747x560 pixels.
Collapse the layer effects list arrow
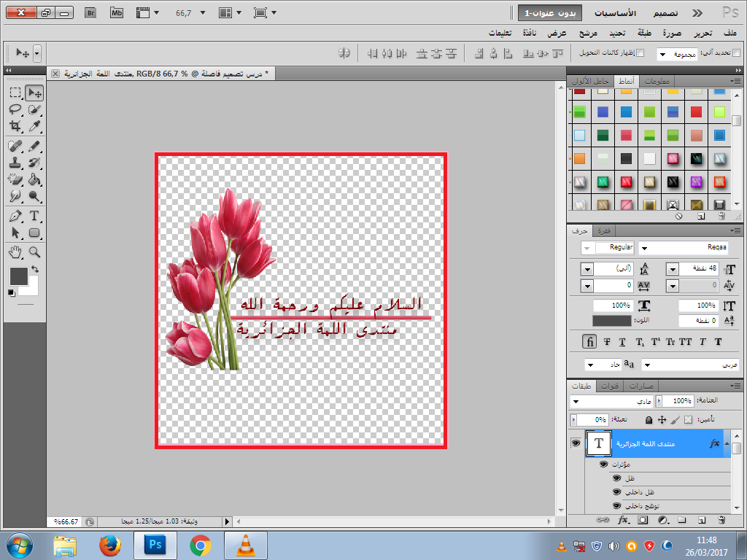pos(727,443)
